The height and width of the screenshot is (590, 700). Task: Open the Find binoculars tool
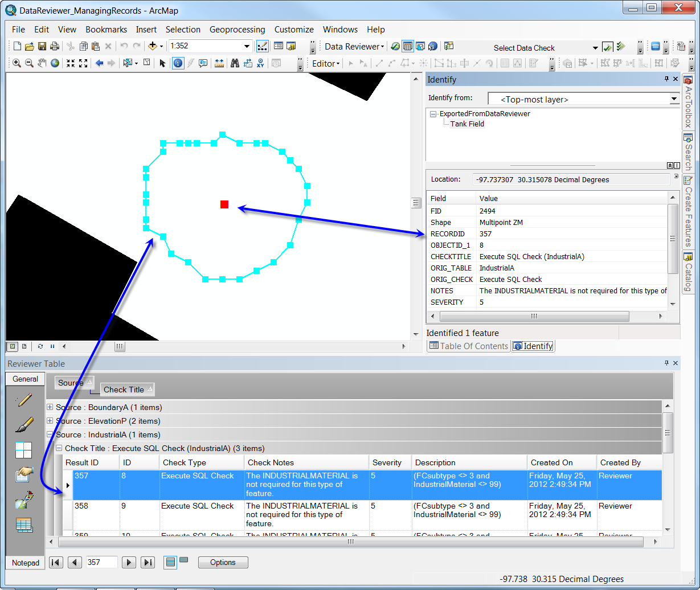pos(235,63)
